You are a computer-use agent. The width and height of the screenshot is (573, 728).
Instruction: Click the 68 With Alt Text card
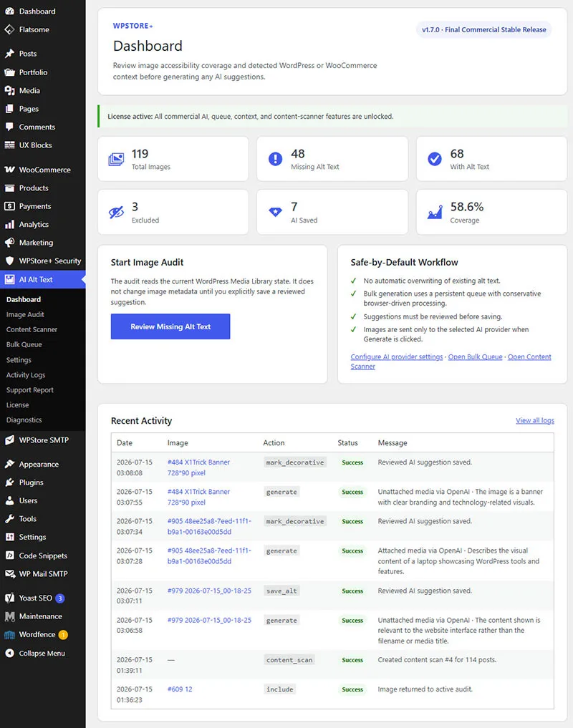[x=491, y=159]
